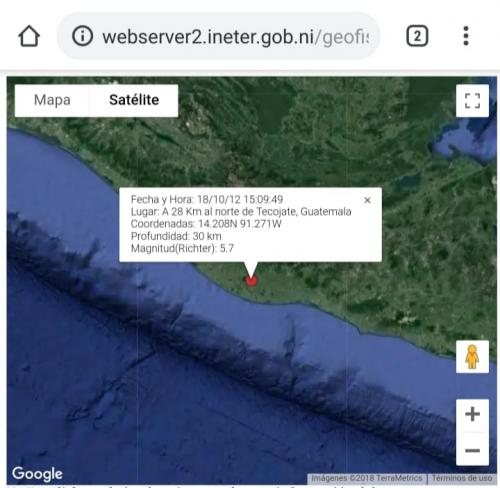The height and width of the screenshot is (488, 500).
Task: Click the Lugar Tecojate, Guatemala text
Action: [x=241, y=212]
